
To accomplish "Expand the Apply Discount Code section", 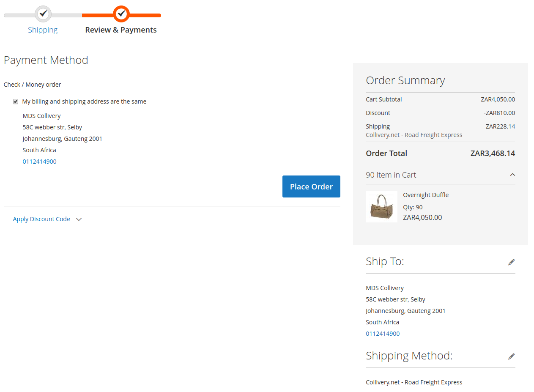I will [41, 219].
